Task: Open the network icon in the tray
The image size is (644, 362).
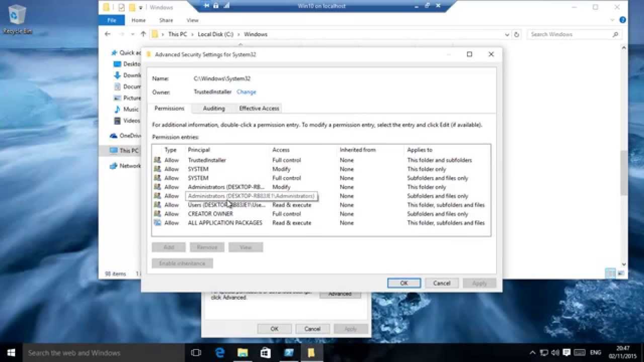Action: tap(545, 353)
